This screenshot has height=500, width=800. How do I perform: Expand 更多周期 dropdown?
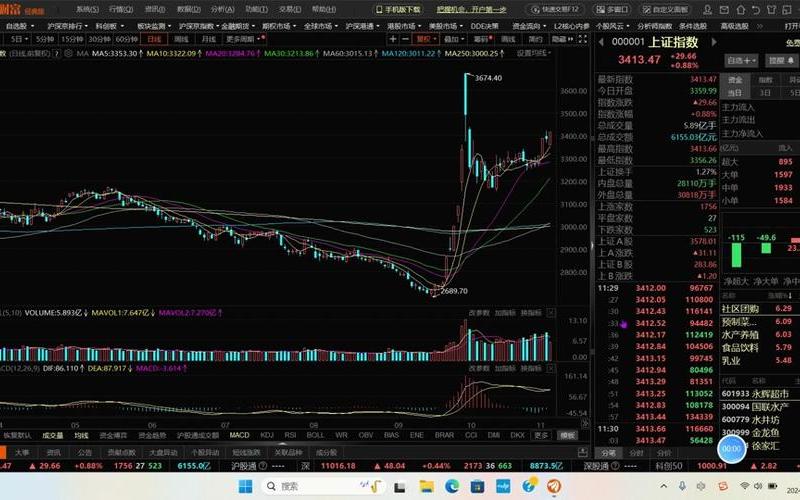243,39
